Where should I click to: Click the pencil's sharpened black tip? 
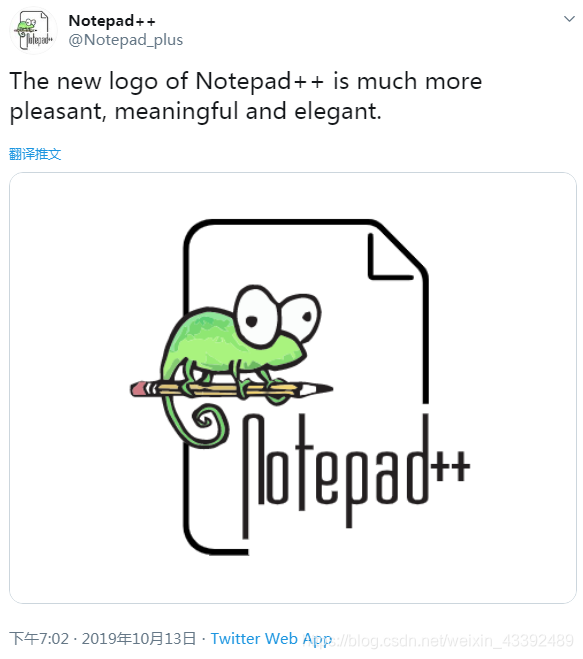pos(324,389)
